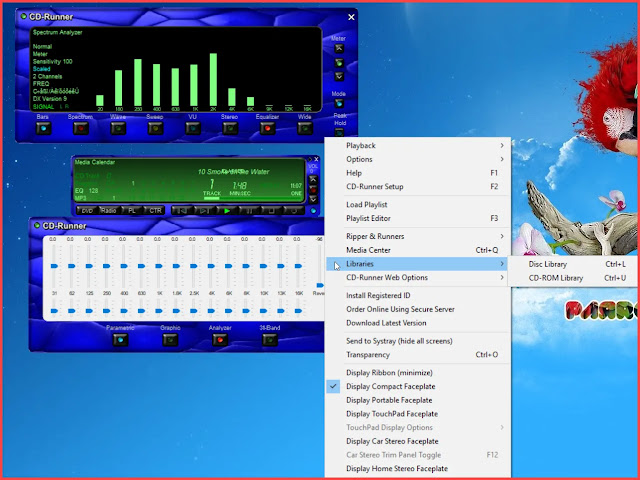Expand the Playback submenu
The height and width of the screenshot is (480, 640).
[x=418, y=145]
